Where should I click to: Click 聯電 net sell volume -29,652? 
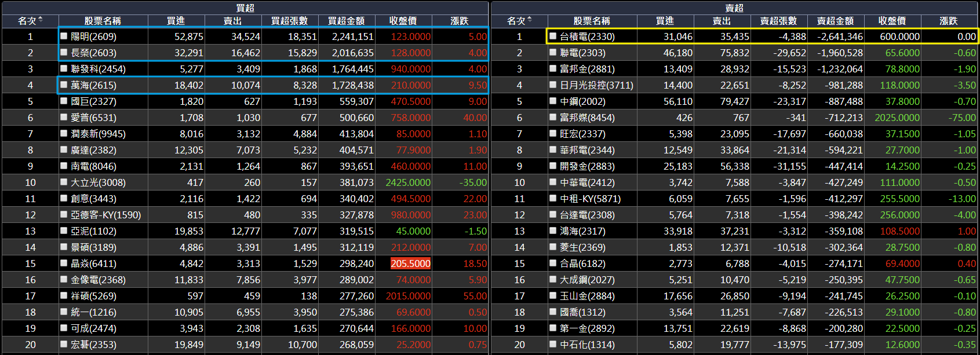click(789, 53)
